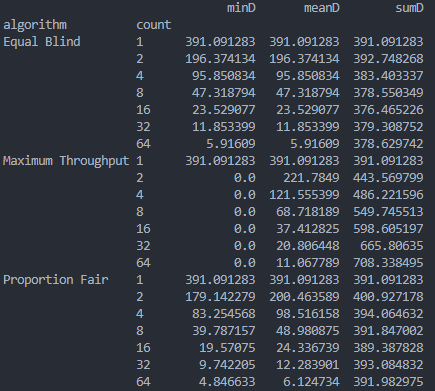Select value 392.748268 in sumD
The width and height of the screenshot is (435, 391).
click(x=388, y=59)
